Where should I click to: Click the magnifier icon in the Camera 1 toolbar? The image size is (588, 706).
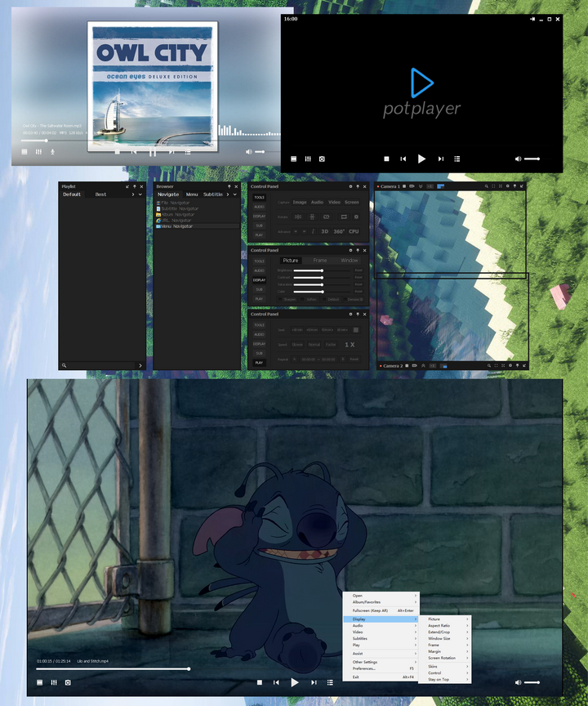click(x=487, y=186)
